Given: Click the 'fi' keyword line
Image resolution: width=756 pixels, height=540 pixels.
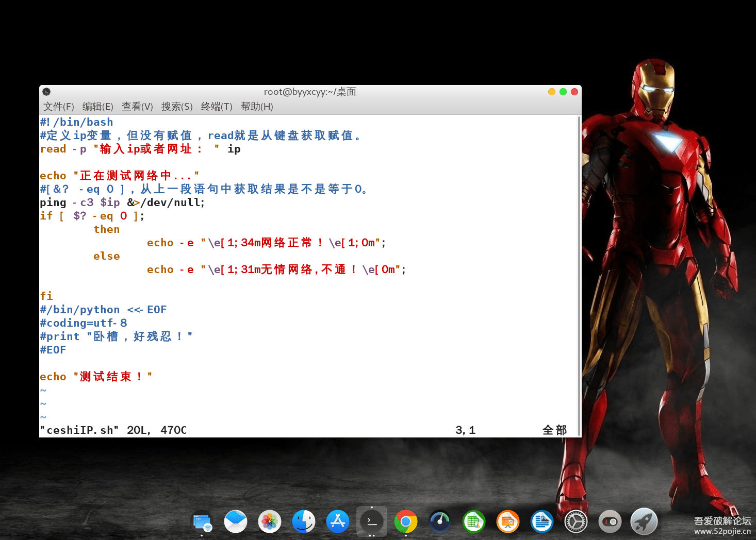Looking at the screenshot, I should pos(46,296).
